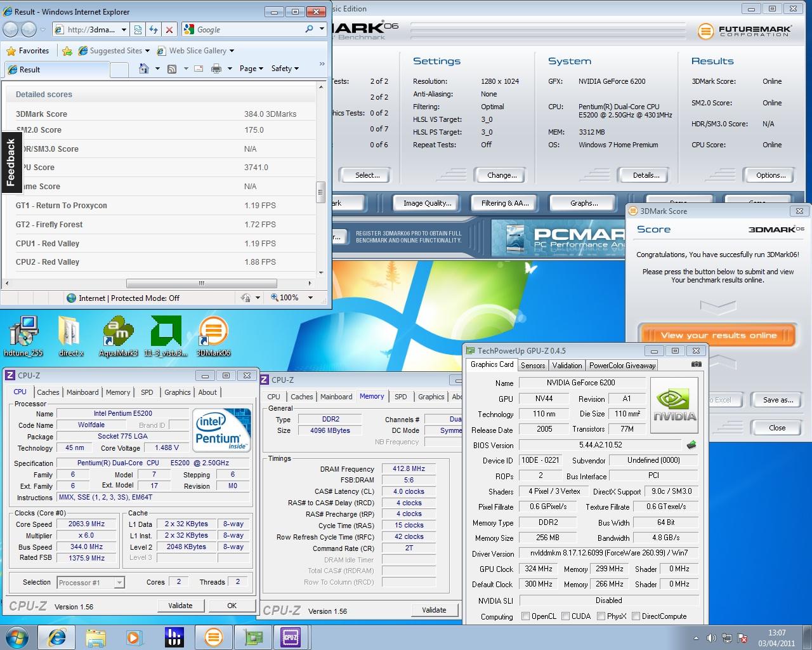Open Internet Explorer from the taskbar
The height and width of the screenshot is (650, 812).
(57, 637)
